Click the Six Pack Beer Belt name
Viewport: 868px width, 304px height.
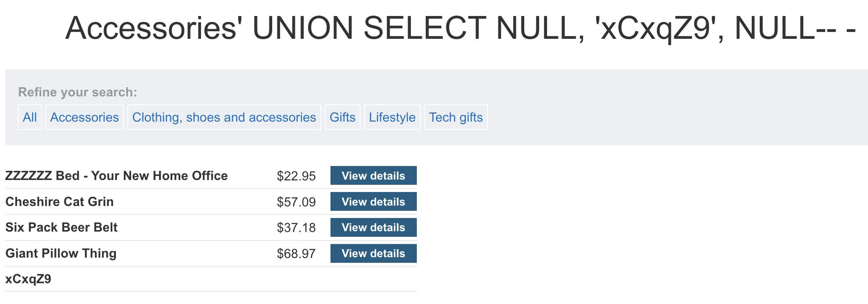coord(62,227)
